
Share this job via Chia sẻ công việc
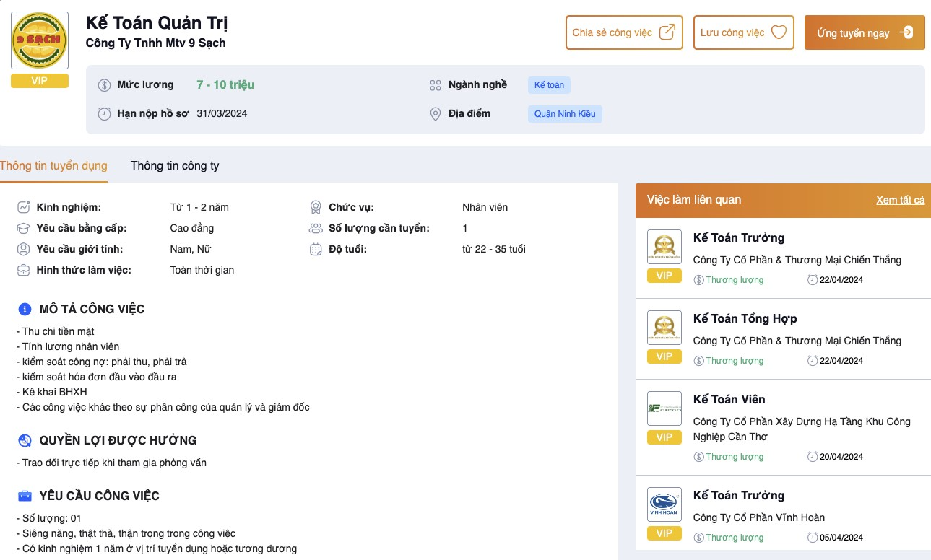(x=624, y=32)
